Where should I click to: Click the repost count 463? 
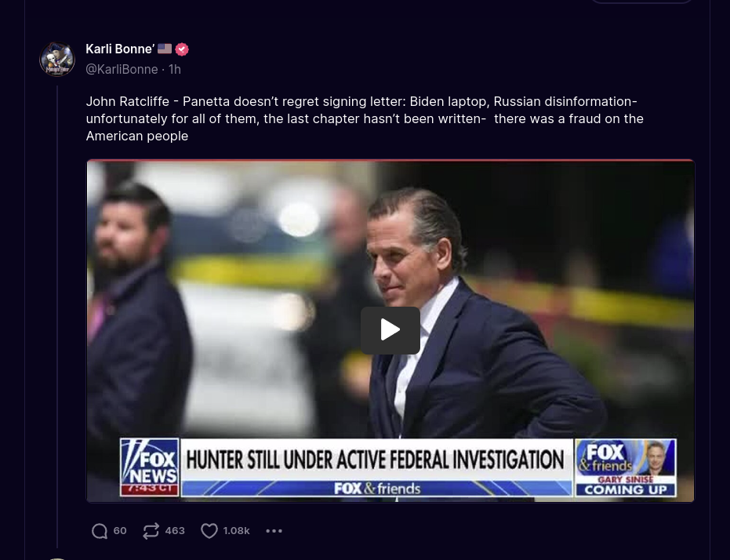click(175, 531)
